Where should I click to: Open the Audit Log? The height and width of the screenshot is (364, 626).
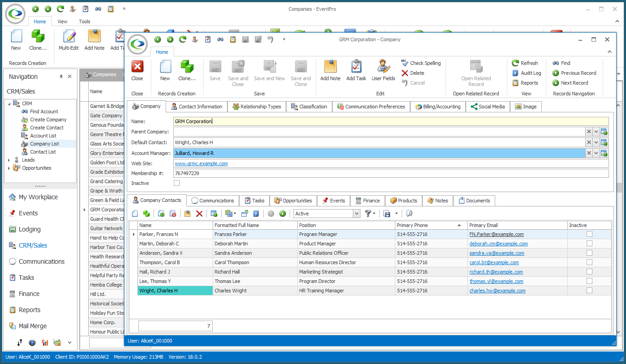pyautogui.click(x=527, y=73)
